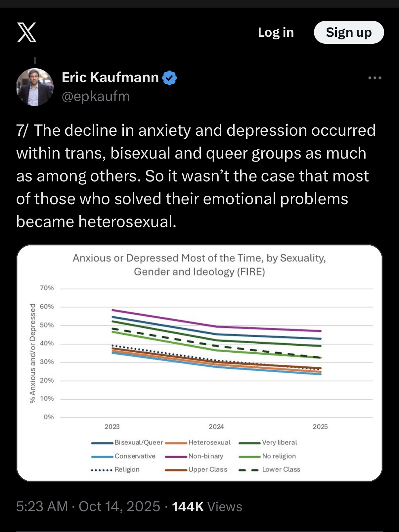Open the anxiety chart image
Screen dimensions: 399x532
click(199, 363)
